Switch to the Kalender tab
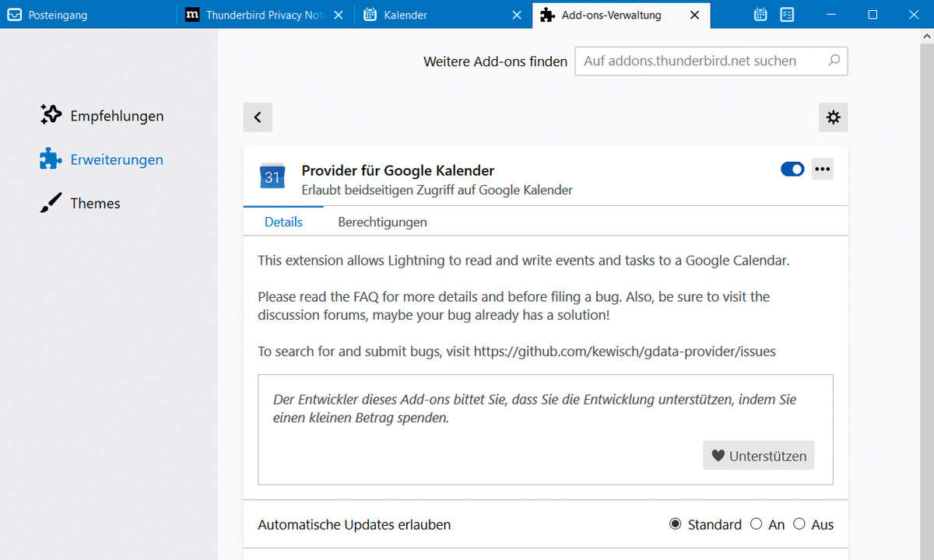The image size is (934, 560). coord(444,15)
